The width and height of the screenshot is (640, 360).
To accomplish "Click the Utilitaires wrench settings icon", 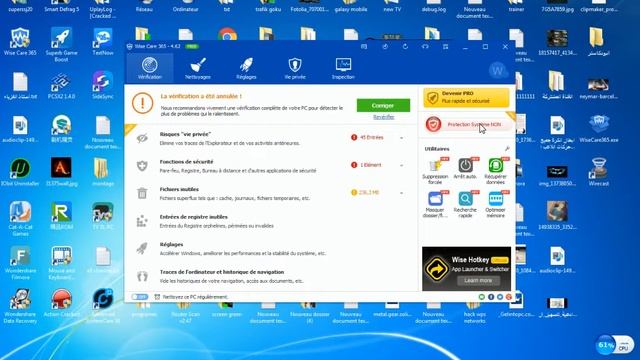I will pos(507,149).
